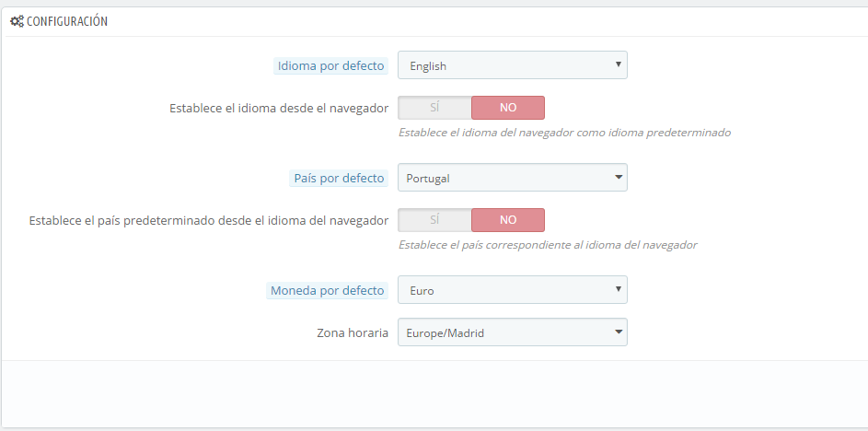Click the Idioma por defecto label
Viewport: 868px width, 431px height.
[x=331, y=66]
